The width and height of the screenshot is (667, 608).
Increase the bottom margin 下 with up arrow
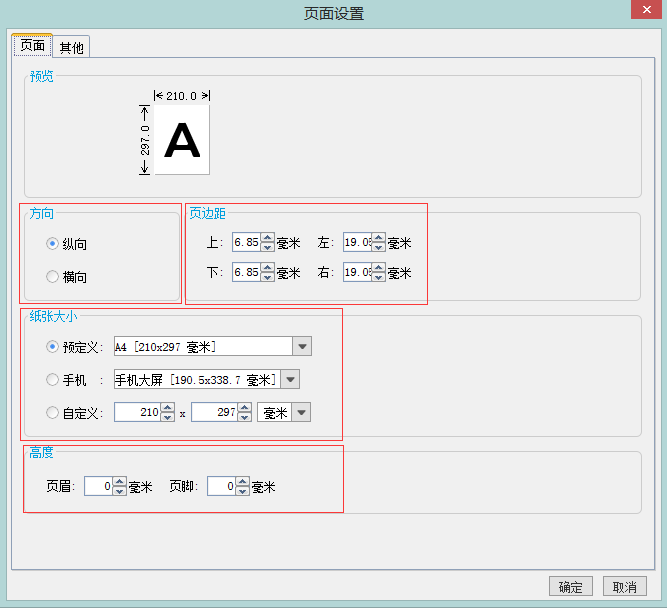[268, 267]
